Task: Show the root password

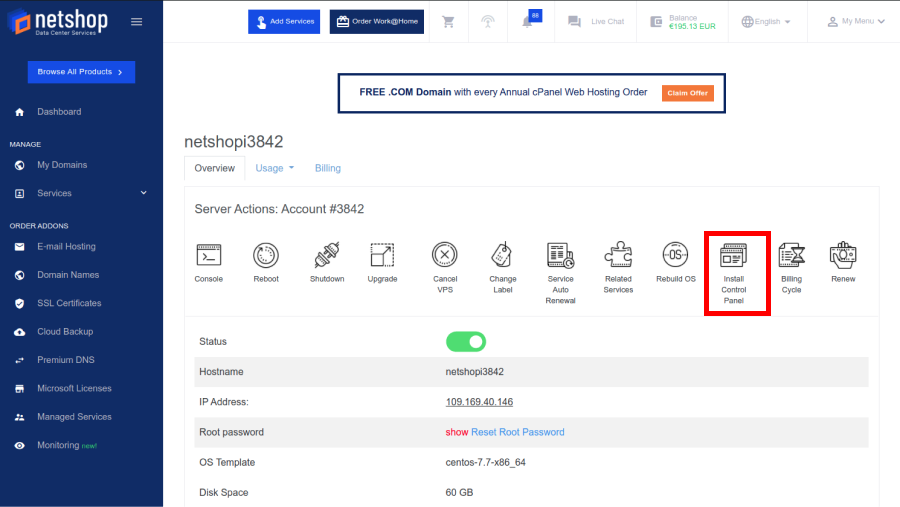Action: tap(457, 432)
